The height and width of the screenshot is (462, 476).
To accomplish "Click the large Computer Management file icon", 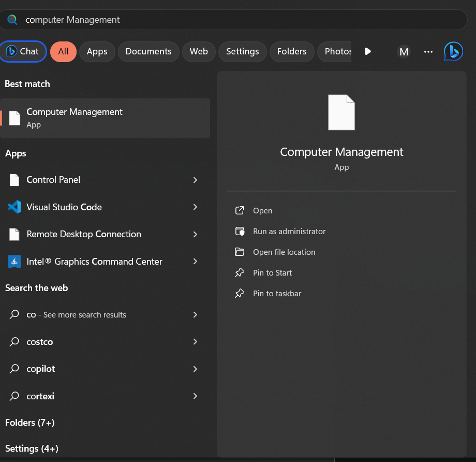I will tap(341, 112).
